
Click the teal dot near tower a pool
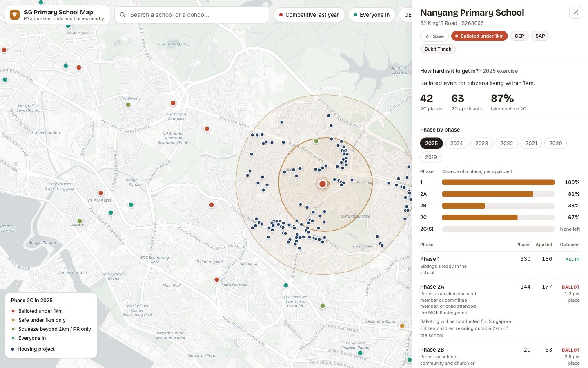tap(68, 26)
